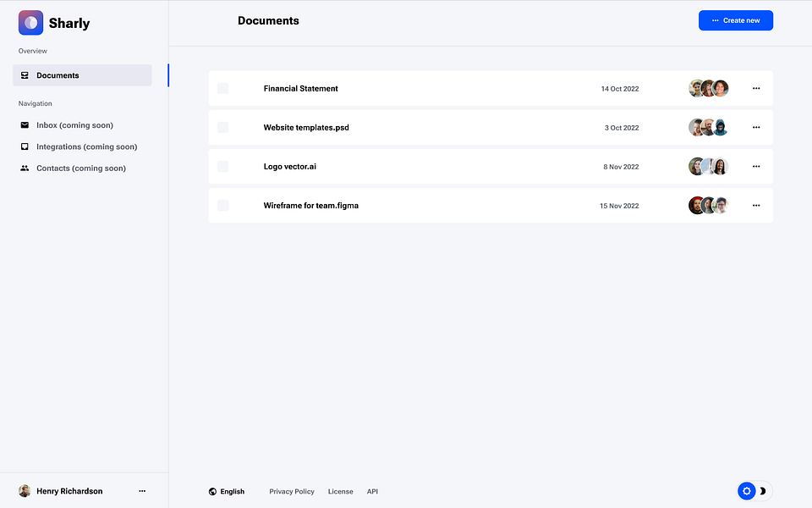Open more options for Website templates.psd

click(756, 128)
